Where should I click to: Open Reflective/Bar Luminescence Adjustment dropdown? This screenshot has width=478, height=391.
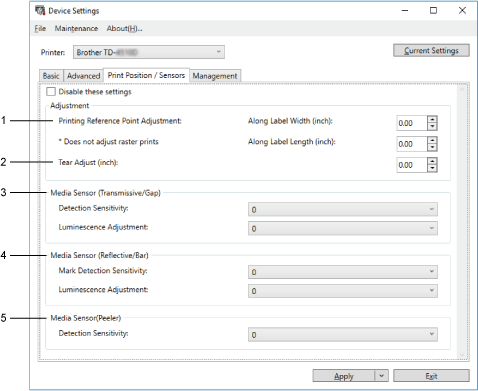pyautogui.click(x=343, y=291)
